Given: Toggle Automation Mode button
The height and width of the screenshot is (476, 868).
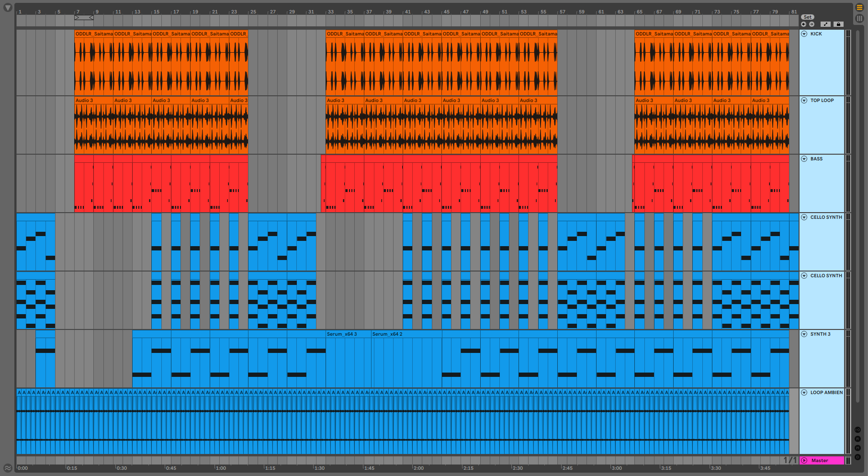Looking at the screenshot, I should tap(825, 24).
